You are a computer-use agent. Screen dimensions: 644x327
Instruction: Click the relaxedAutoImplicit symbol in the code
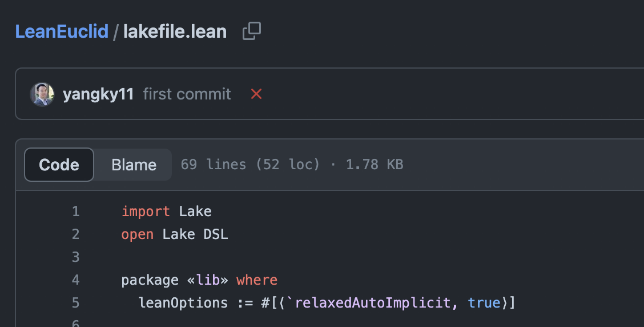[x=372, y=303]
